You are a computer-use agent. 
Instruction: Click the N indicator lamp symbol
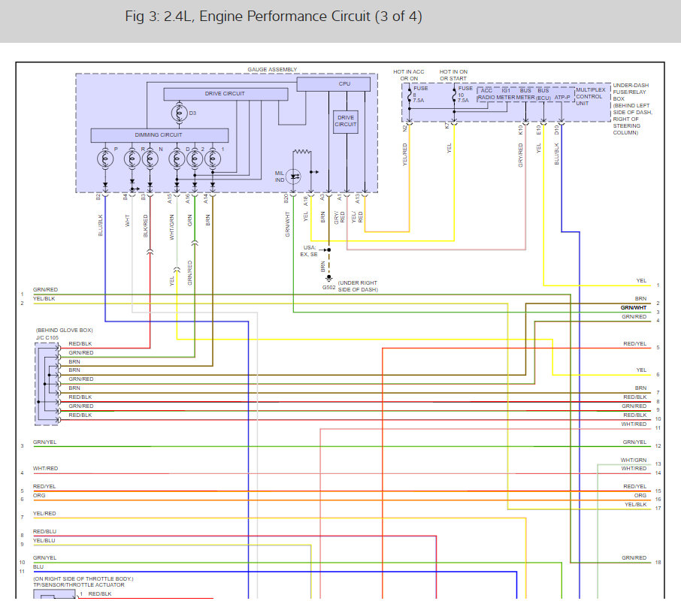[x=150, y=158]
